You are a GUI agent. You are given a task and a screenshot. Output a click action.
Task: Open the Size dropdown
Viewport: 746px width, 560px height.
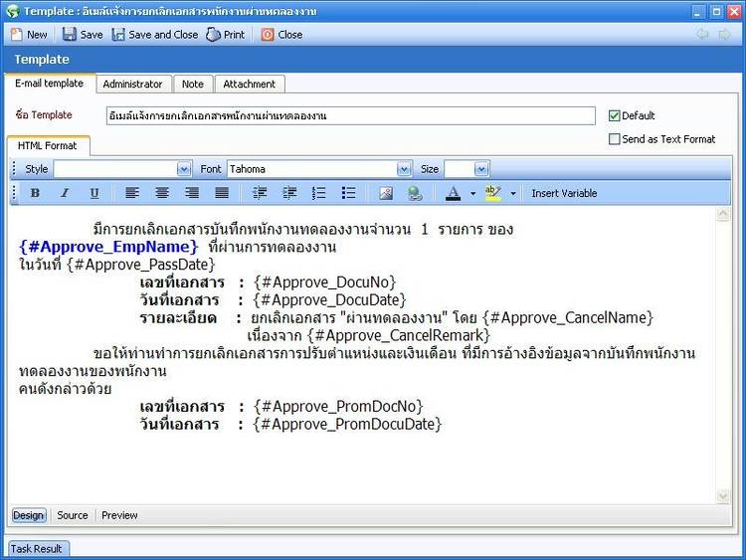pos(481,169)
